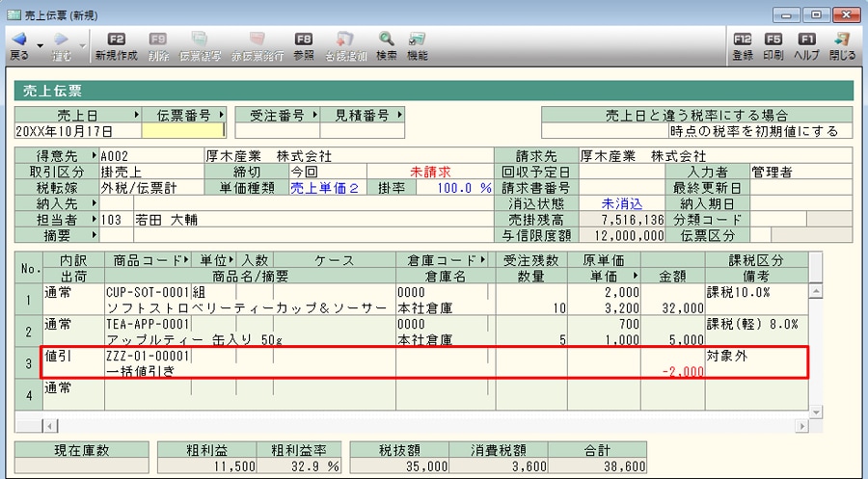Click discount amount -2,000
Image resolution: width=868 pixels, height=479 pixels.
pos(683,372)
